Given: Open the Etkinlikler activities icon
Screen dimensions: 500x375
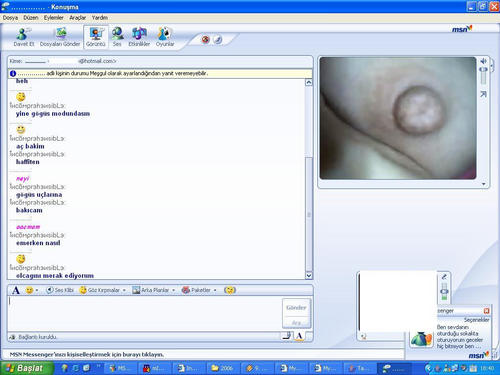Looking at the screenshot, I should [x=139, y=37].
